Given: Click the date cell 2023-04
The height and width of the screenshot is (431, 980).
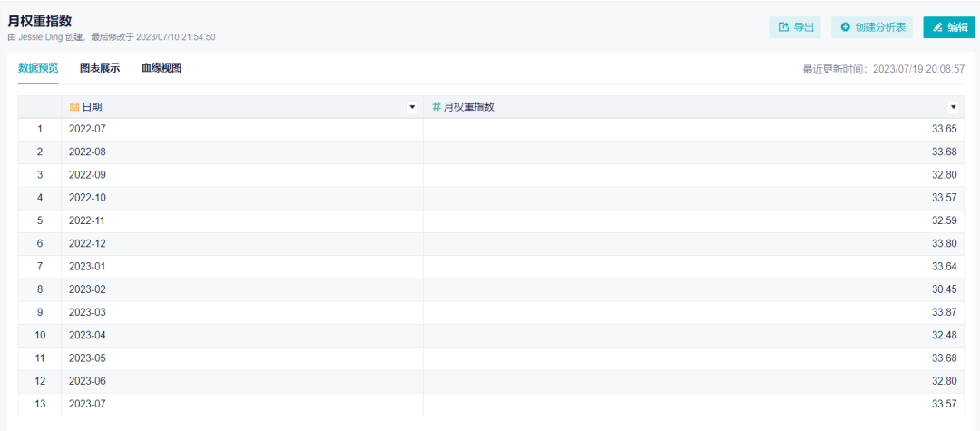Looking at the screenshot, I should click(242, 336).
